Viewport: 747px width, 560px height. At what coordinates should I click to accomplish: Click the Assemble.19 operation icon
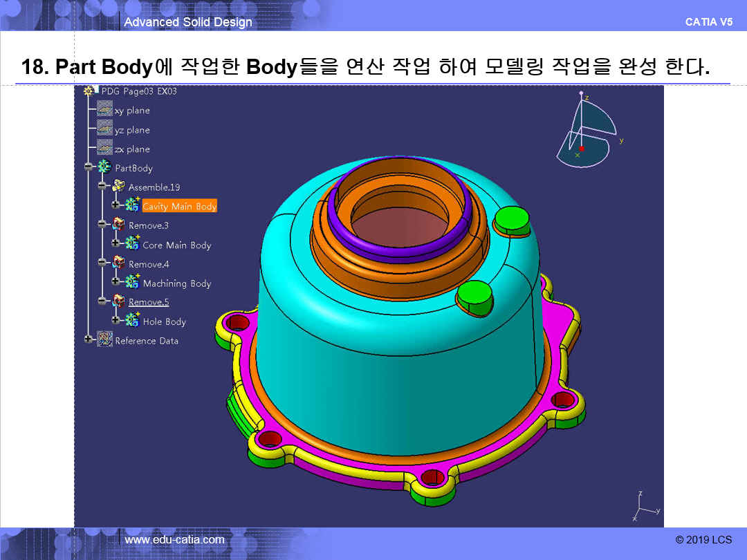click(x=118, y=187)
